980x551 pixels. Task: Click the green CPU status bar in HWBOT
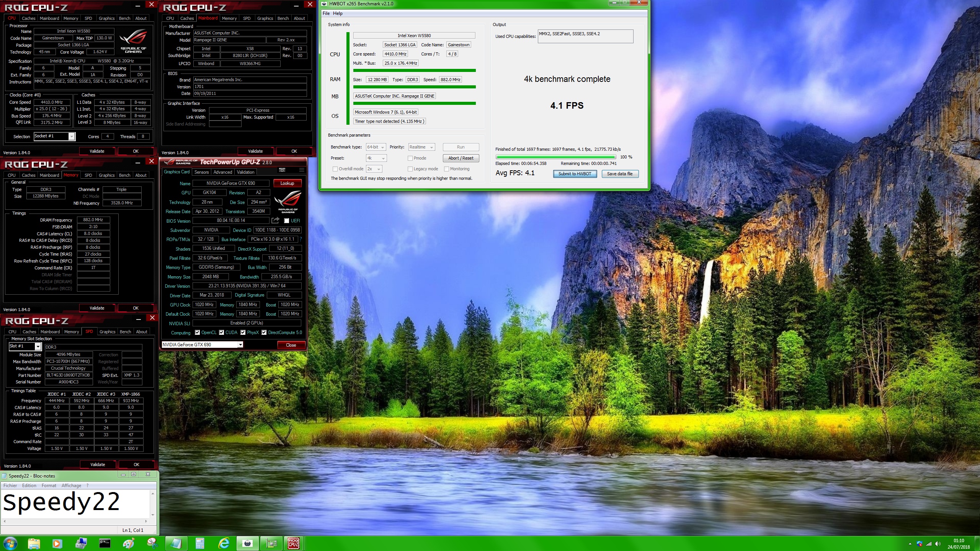tap(414, 70)
